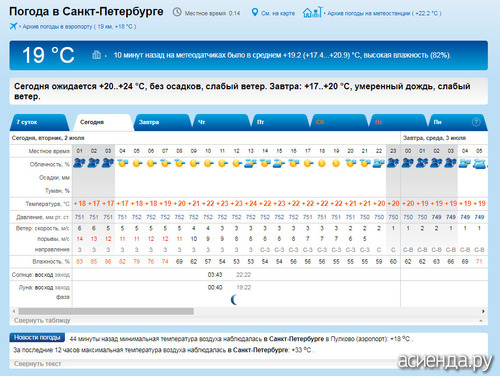
Task: Click the cloudiness icon for hour 22 today
Action: [x=379, y=163]
